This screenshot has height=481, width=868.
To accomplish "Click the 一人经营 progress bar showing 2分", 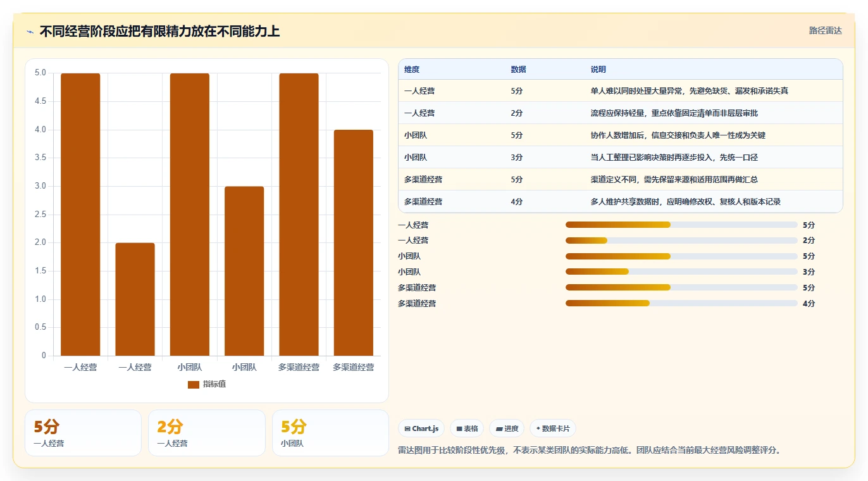I will [x=681, y=240].
